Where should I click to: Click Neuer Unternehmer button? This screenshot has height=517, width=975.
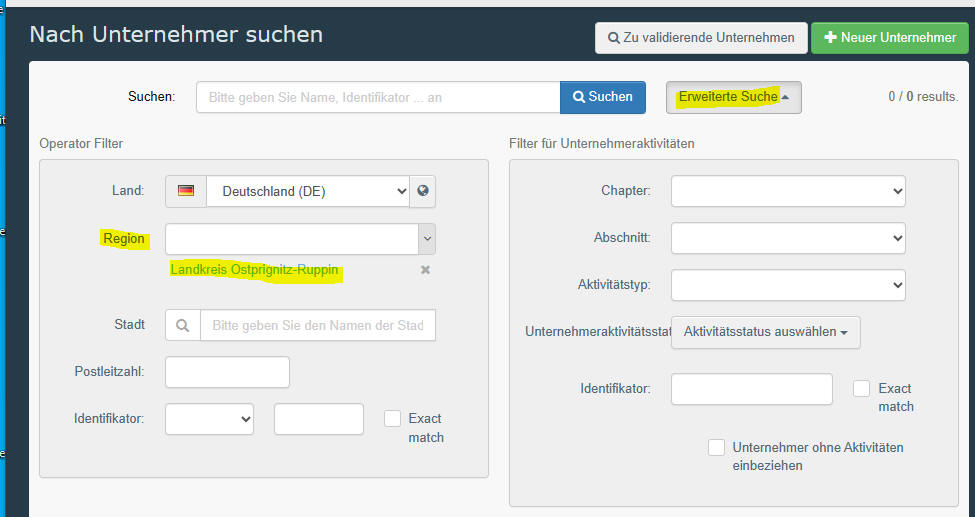tap(890, 38)
